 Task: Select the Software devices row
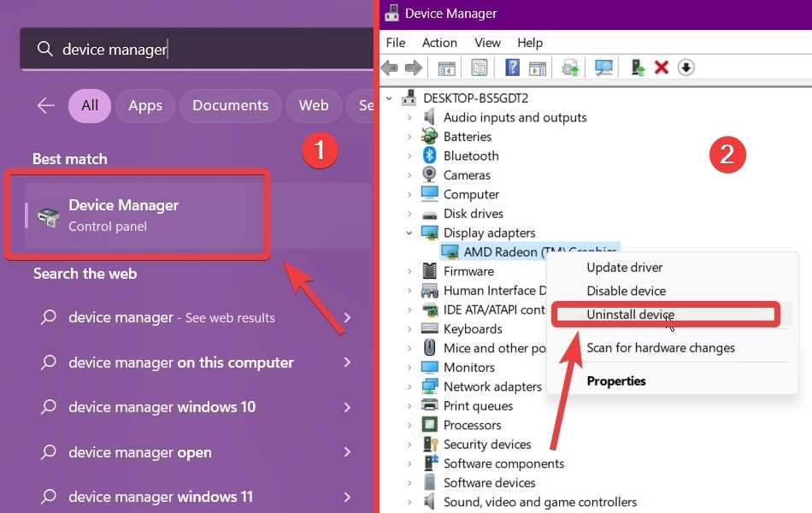tap(478, 483)
